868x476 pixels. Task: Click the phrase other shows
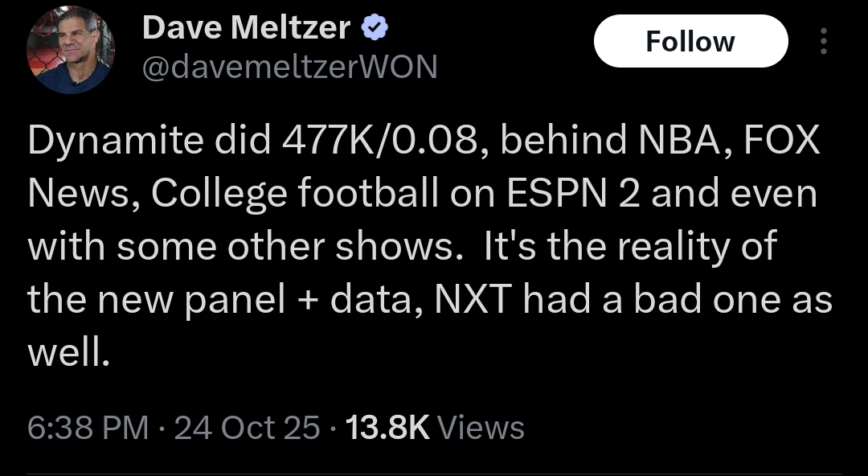[333, 247]
